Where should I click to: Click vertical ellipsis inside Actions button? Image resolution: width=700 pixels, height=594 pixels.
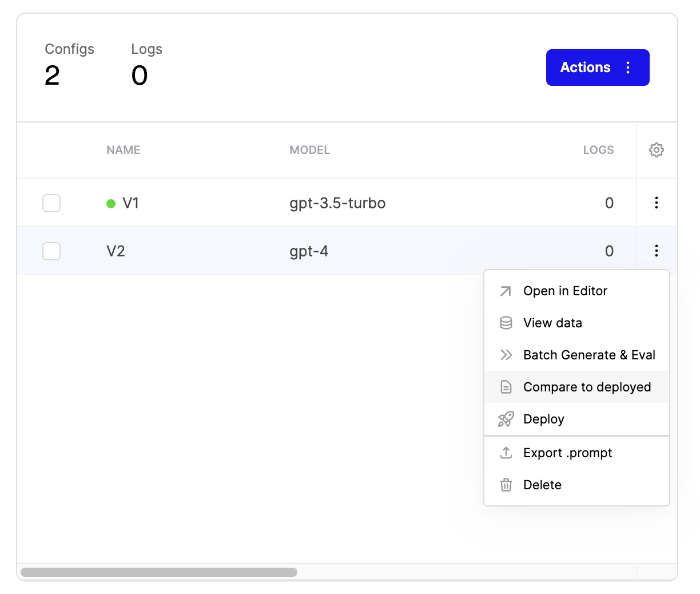[628, 68]
